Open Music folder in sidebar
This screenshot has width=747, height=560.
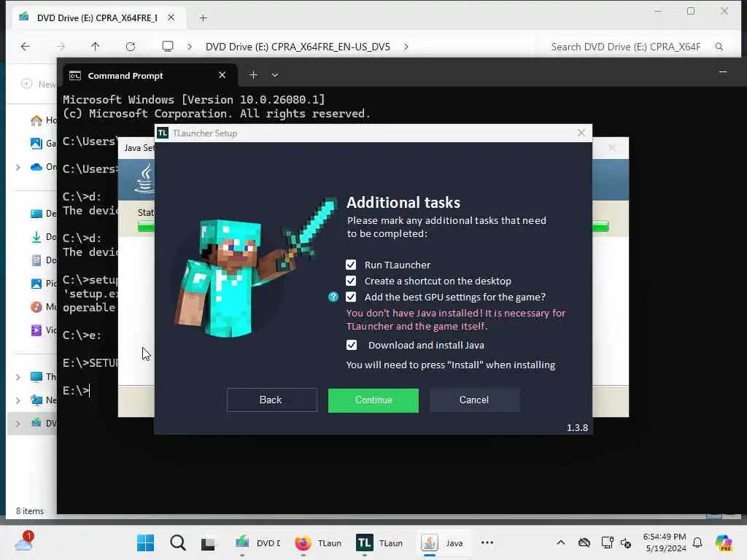(43, 307)
